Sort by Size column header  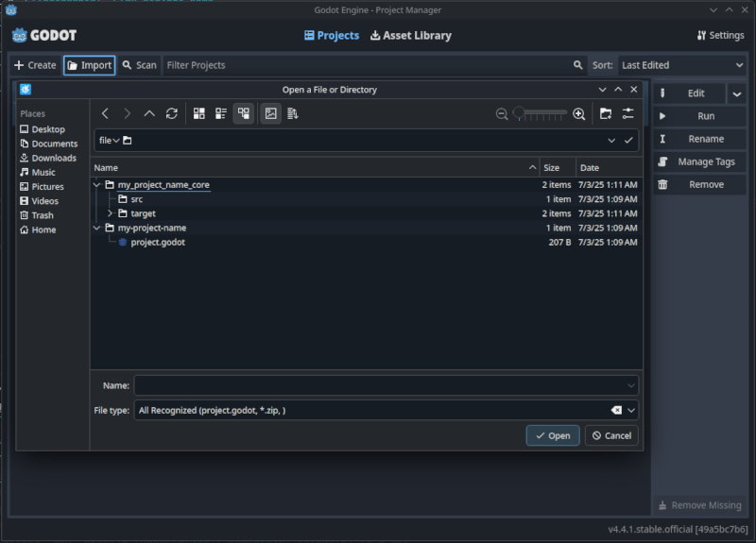point(558,168)
